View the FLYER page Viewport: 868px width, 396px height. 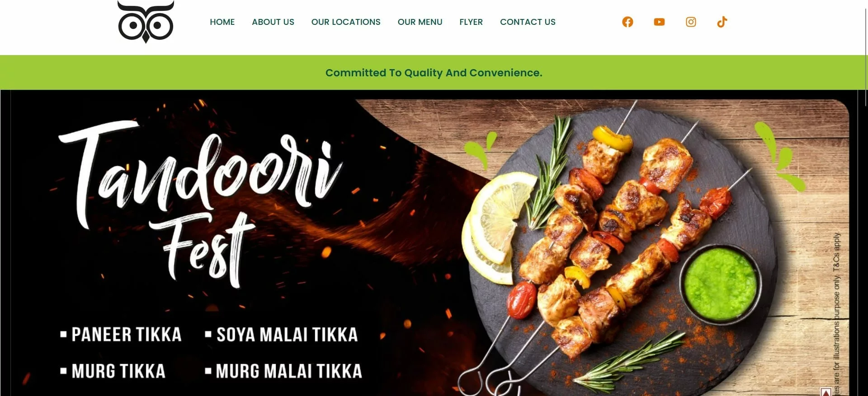pyautogui.click(x=471, y=22)
